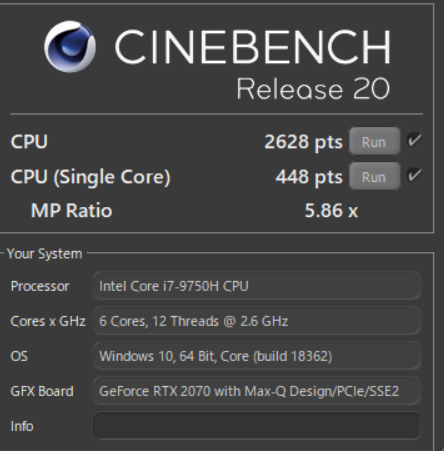Select the 2628 pts CPU score
The height and width of the screenshot is (451, 444).
tap(303, 142)
